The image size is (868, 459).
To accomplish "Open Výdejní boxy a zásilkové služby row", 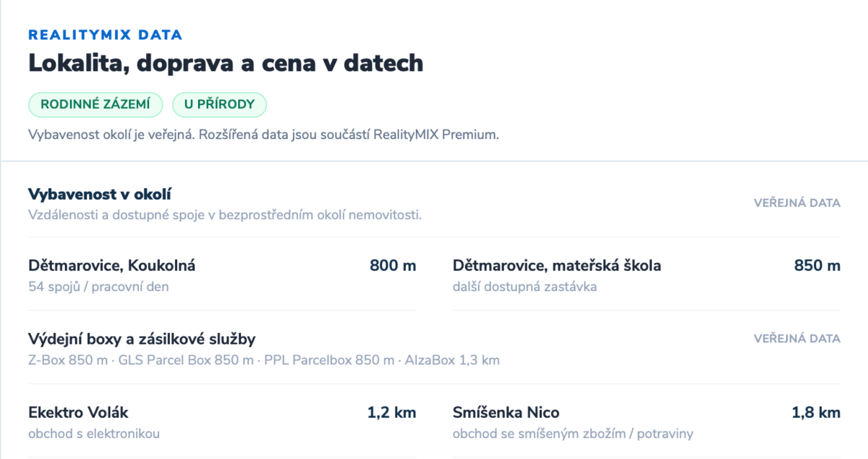I will 434,348.
